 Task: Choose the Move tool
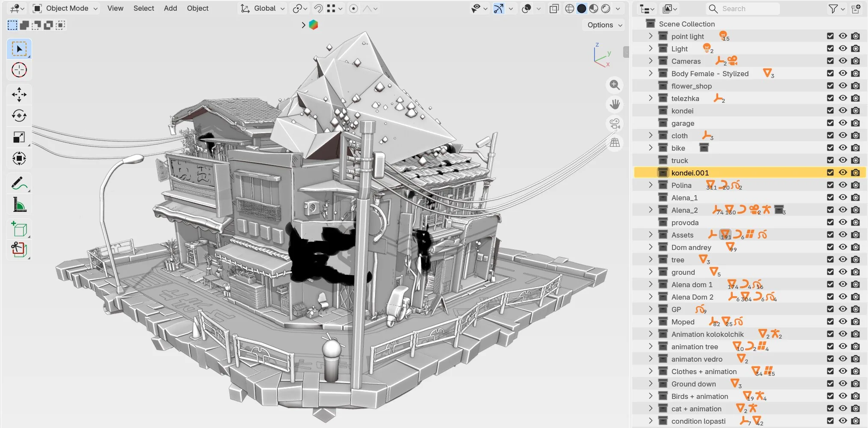point(19,95)
